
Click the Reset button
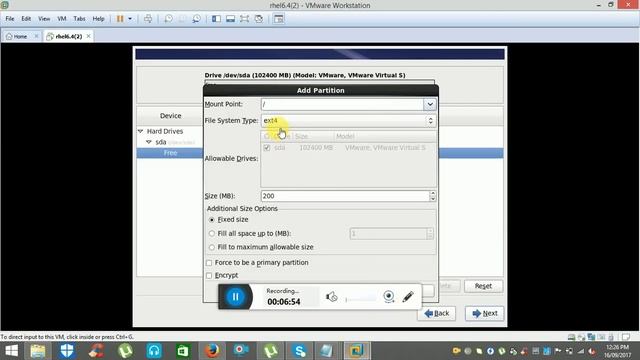coord(483,286)
